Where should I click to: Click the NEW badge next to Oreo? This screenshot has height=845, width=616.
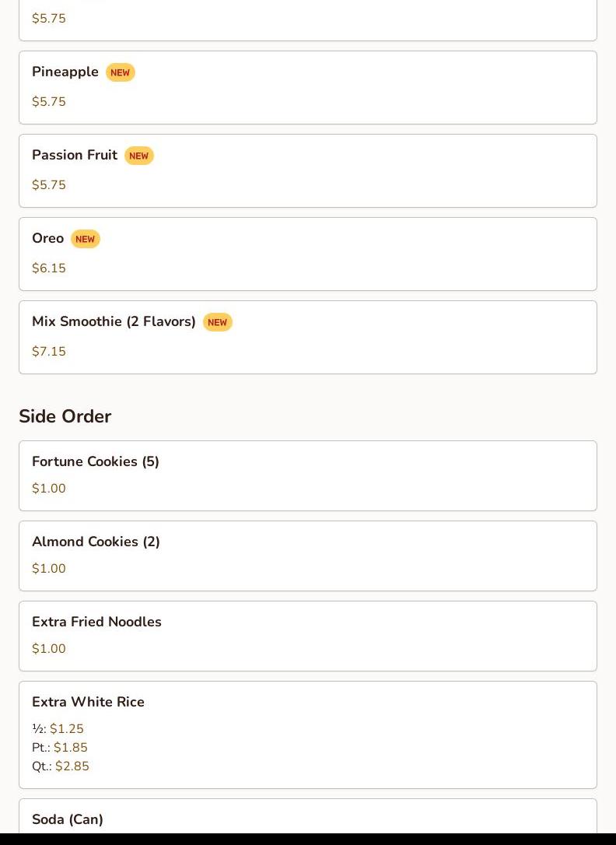[x=85, y=239]
